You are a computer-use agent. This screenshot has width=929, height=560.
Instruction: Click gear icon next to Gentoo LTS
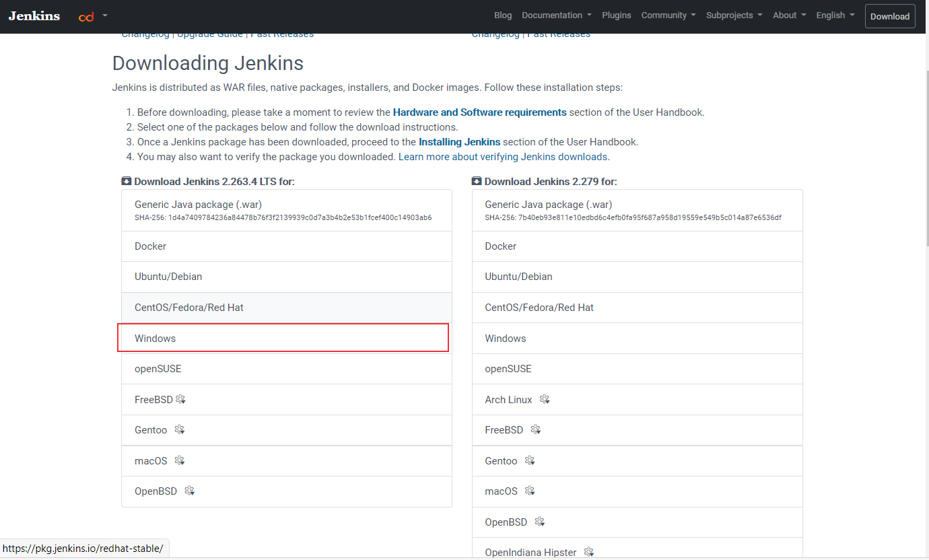[180, 429]
